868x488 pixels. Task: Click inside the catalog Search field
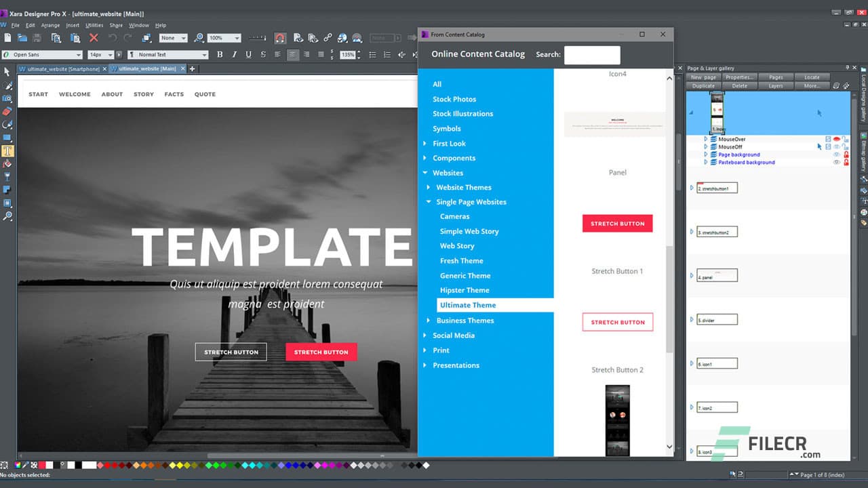[592, 55]
